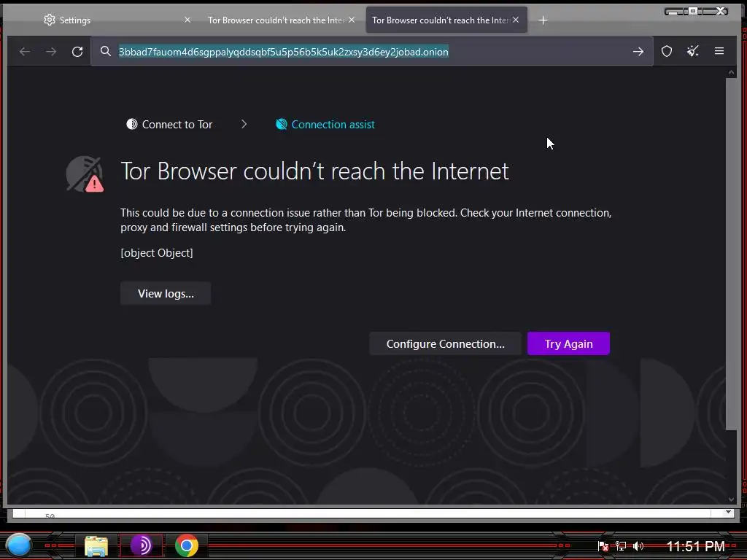
Task: Open a new tab with the plus icon
Action: [x=543, y=20]
